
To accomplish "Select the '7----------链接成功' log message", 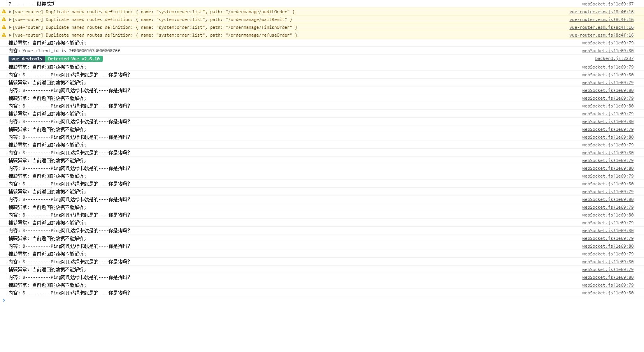I will pos(32,4).
